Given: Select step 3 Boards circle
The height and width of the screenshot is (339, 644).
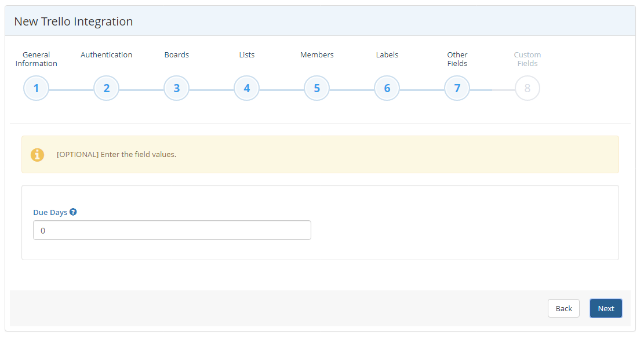Looking at the screenshot, I should point(176,88).
